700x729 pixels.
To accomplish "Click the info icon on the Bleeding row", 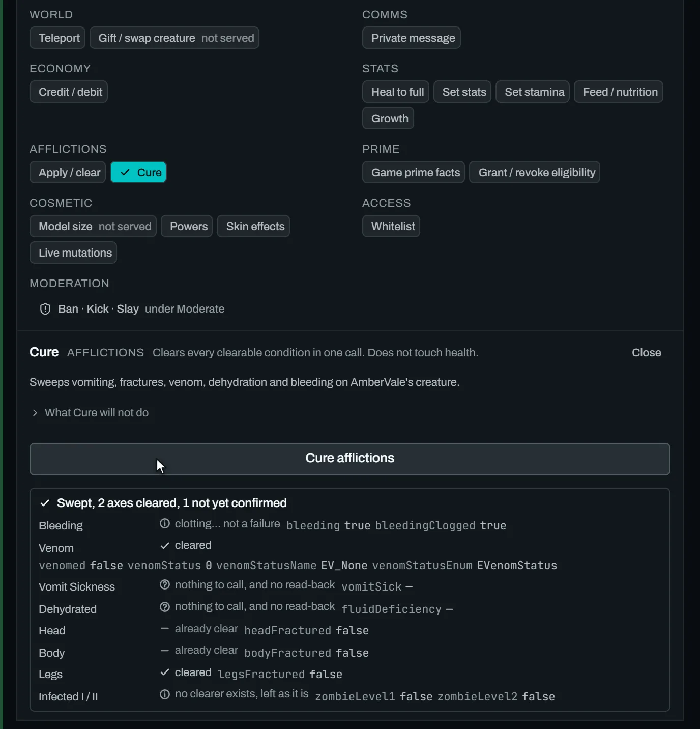I will pos(165,524).
